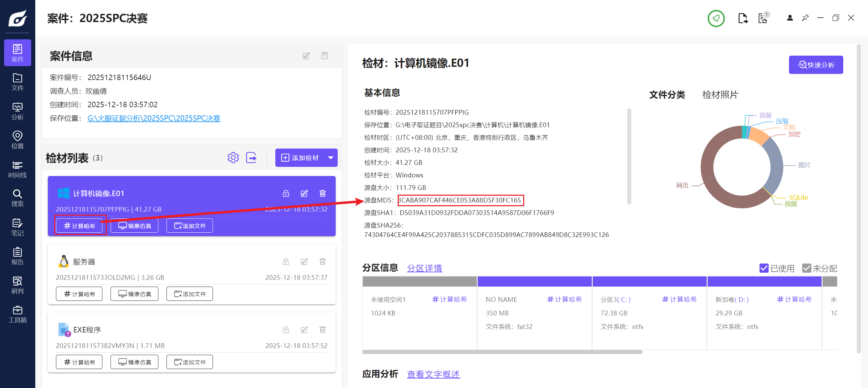The height and width of the screenshot is (388, 868).
Task: Click the horizontal partition list scrollbar
Action: click(502, 352)
